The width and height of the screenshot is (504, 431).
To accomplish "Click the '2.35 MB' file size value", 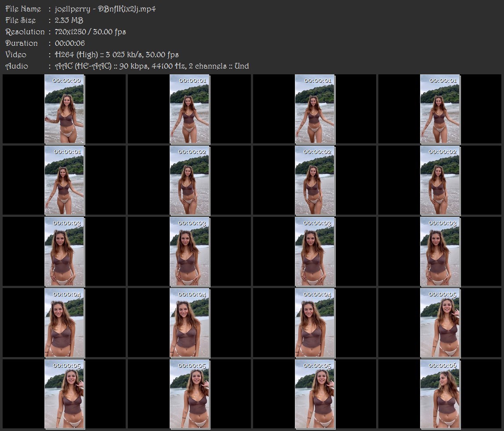I will 69,20.
